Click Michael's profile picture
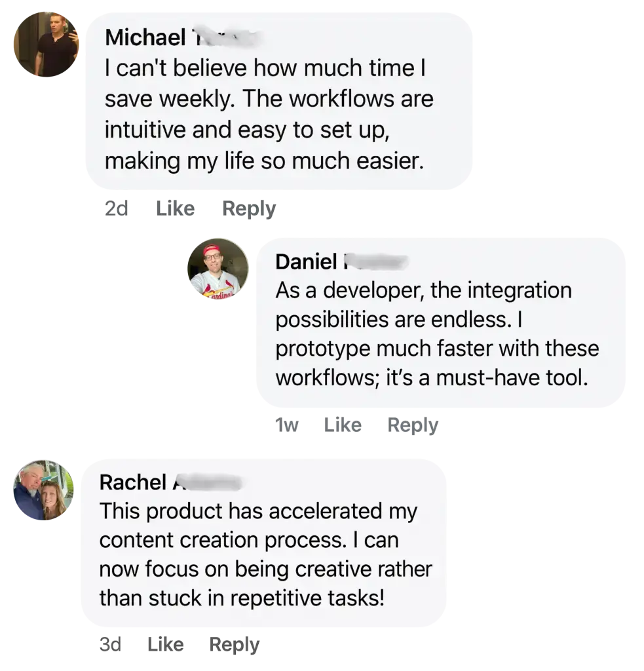Viewport: 644px width, 671px height. pos(45,45)
